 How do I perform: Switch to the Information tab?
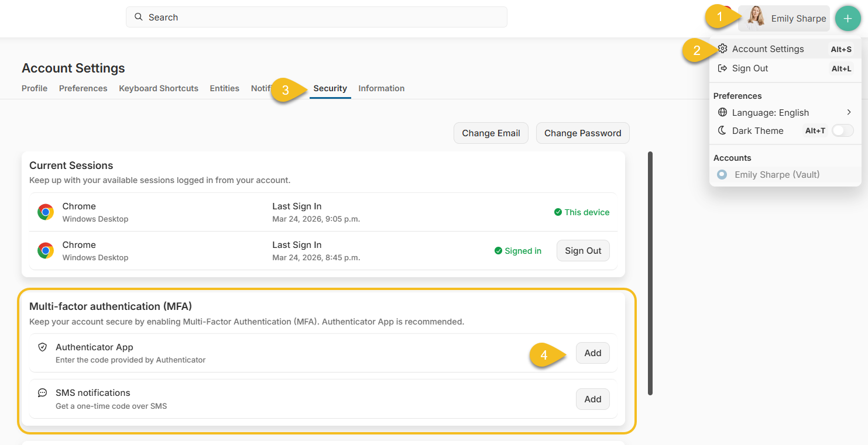[x=381, y=88]
